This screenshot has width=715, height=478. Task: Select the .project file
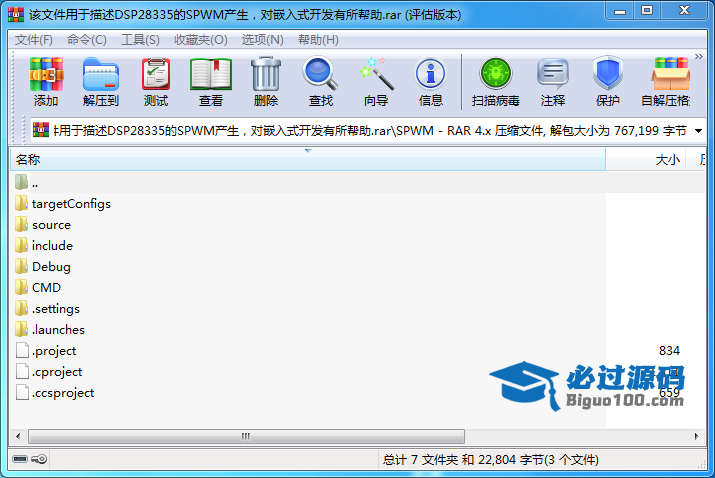46,350
